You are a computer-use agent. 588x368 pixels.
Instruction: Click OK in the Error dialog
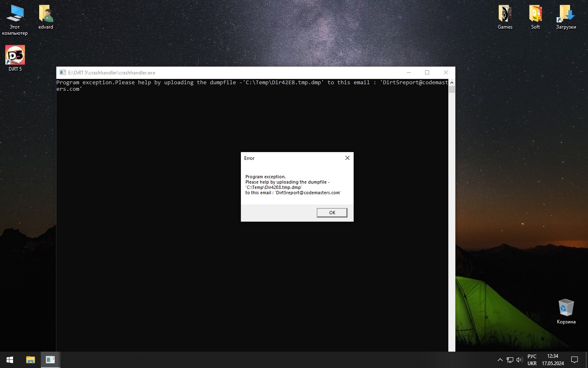coord(332,213)
